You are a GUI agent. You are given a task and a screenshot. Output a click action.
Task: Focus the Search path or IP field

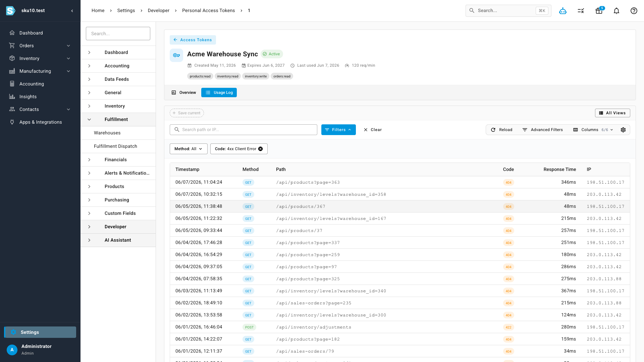click(x=244, y=130)
